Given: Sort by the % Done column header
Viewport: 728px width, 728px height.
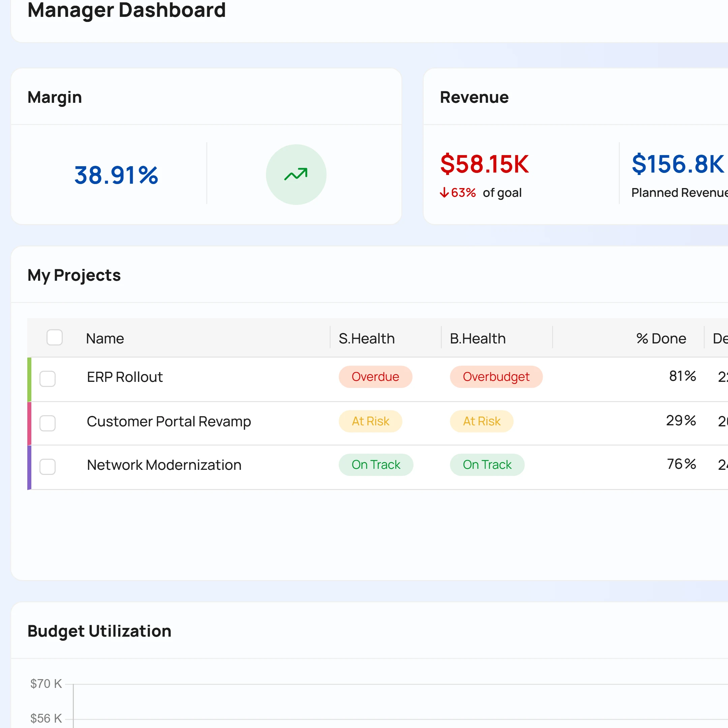Looking at the screenshot, I should (661, 338).
